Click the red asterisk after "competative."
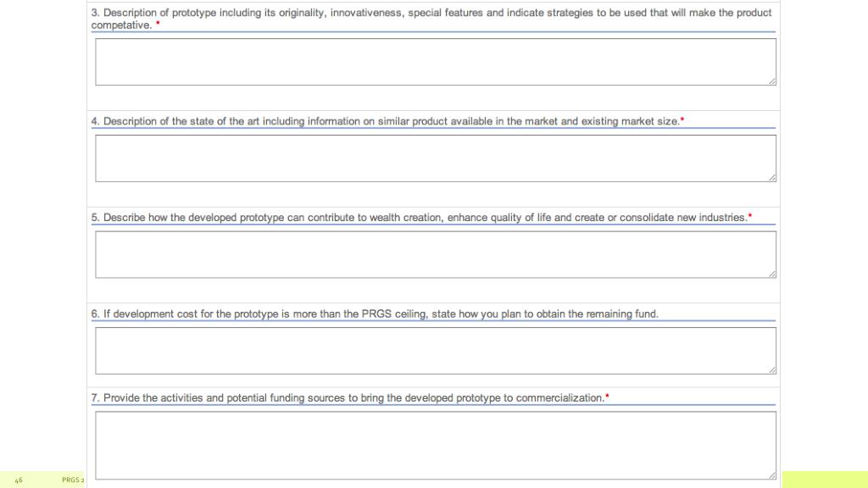 158,23
